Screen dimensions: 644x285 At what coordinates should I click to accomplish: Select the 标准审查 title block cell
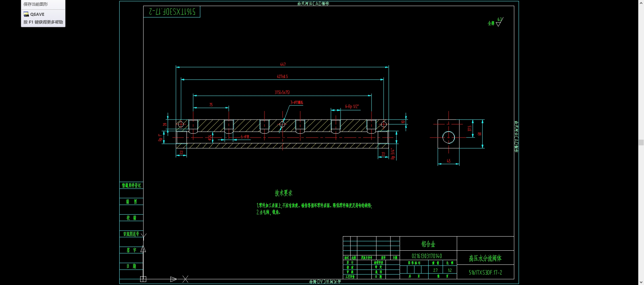coord(378,262)
